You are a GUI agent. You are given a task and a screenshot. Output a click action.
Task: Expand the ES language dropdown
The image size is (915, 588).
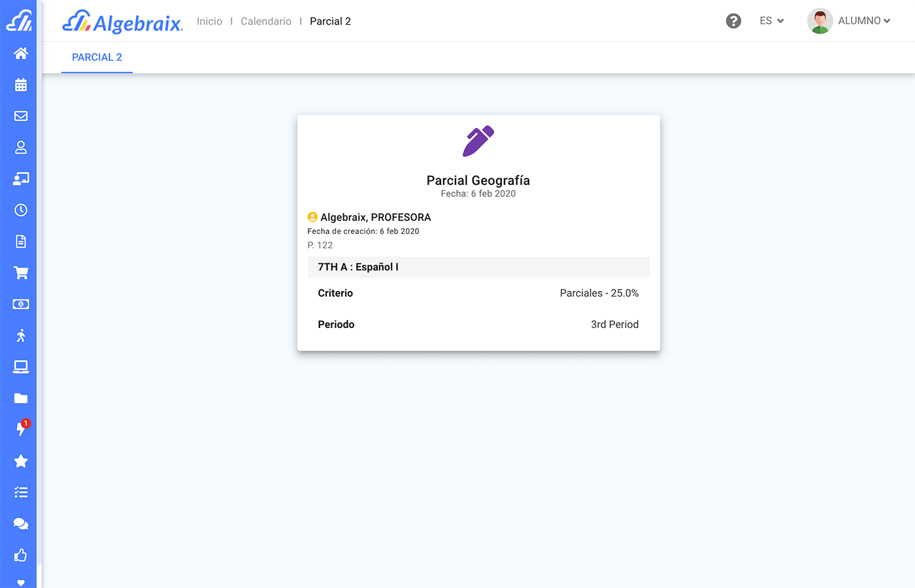(x=771, y=21)
